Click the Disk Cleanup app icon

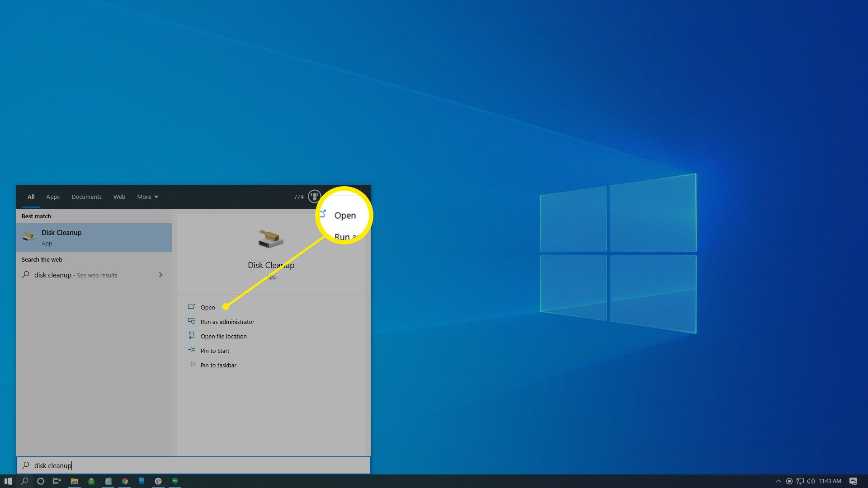28,237
